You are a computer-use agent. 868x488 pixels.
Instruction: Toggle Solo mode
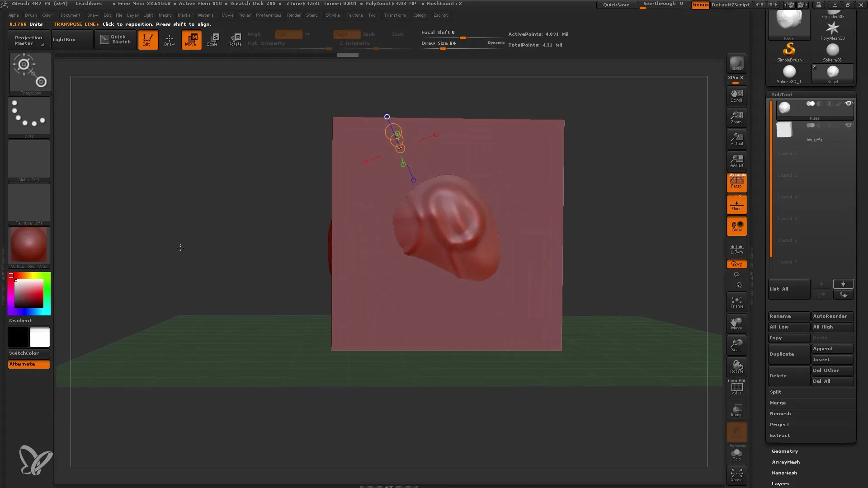pyautogui.click(x=736, y=454)
